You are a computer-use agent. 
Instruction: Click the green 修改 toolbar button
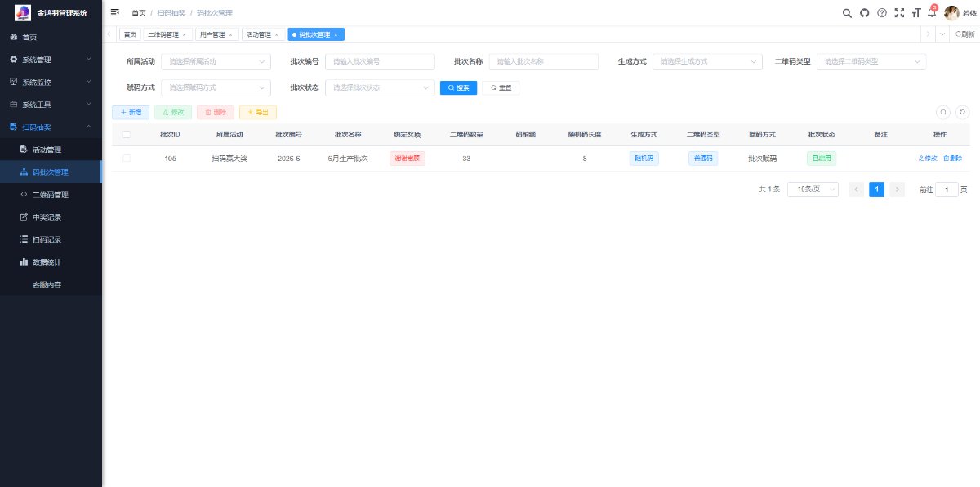click(173, 112)
